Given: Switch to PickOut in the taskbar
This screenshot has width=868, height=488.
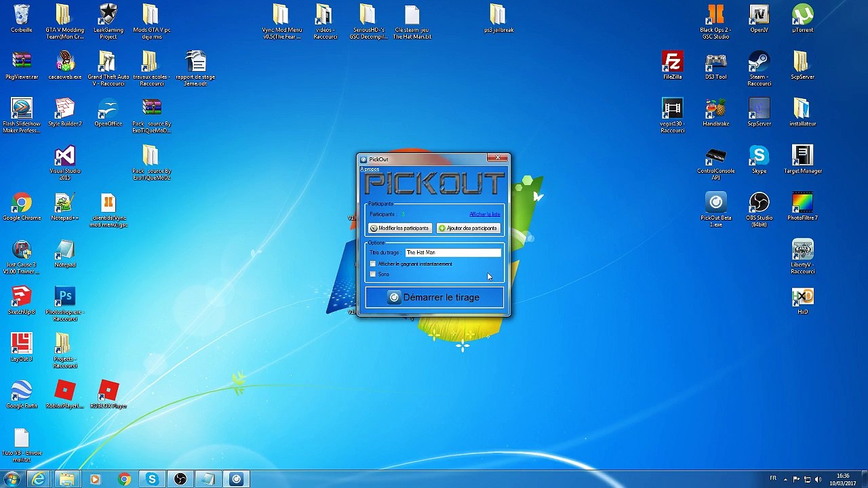Looking at the screenshot, I should click(236, 479).
